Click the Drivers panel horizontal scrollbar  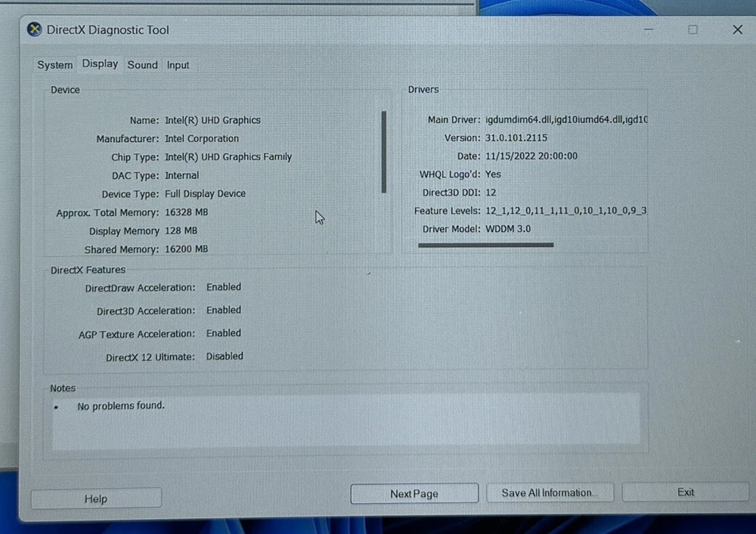coord(486,245)
